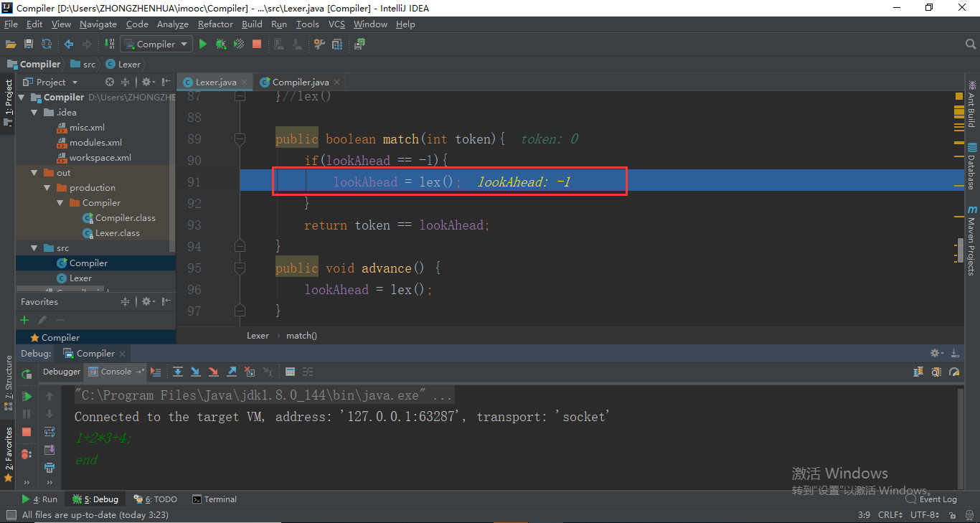This screenshot has width=980, height=523.
Task: Synchronize project files with the refresh icon
Action: click(47, 44)
